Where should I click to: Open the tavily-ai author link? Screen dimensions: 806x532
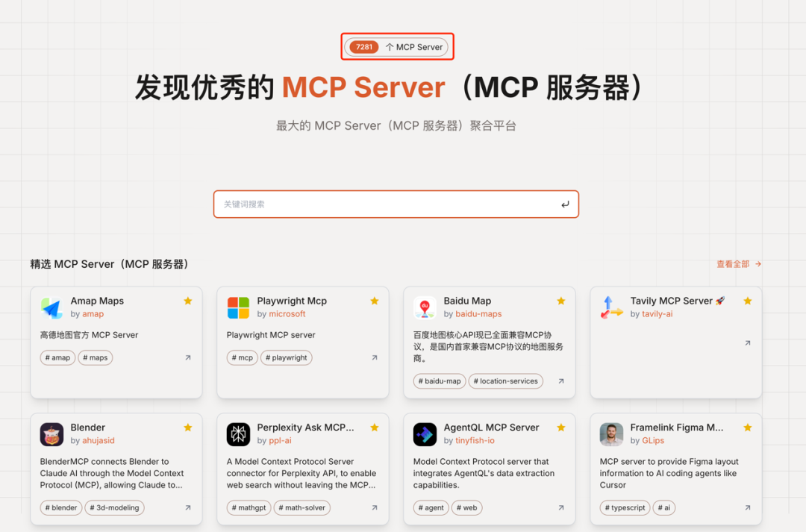657,314
